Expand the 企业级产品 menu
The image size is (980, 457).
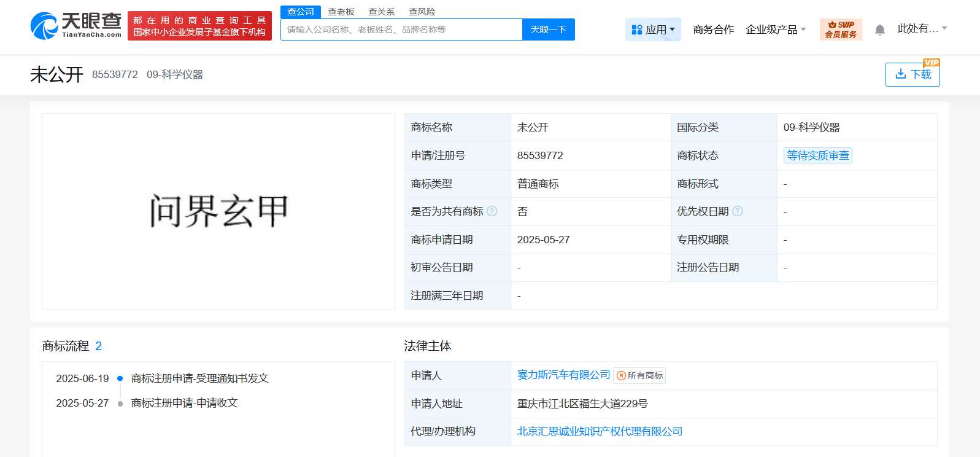tap(776, 29)
